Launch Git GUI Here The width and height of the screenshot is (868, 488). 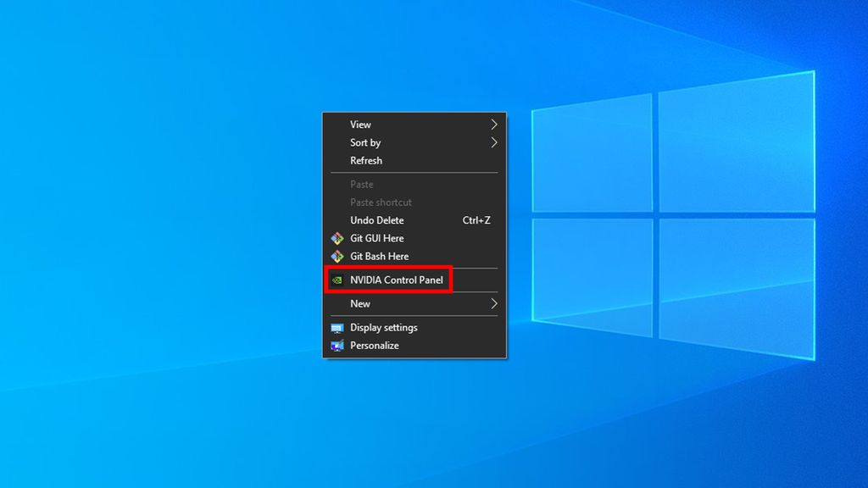[376, 238]
